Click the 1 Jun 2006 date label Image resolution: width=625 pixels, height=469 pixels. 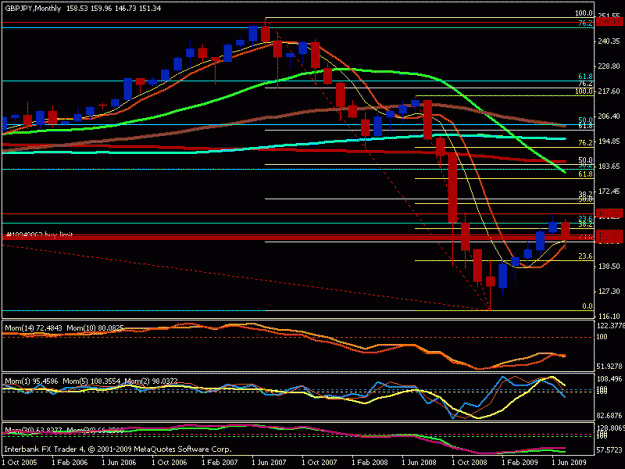coord(119,462)
